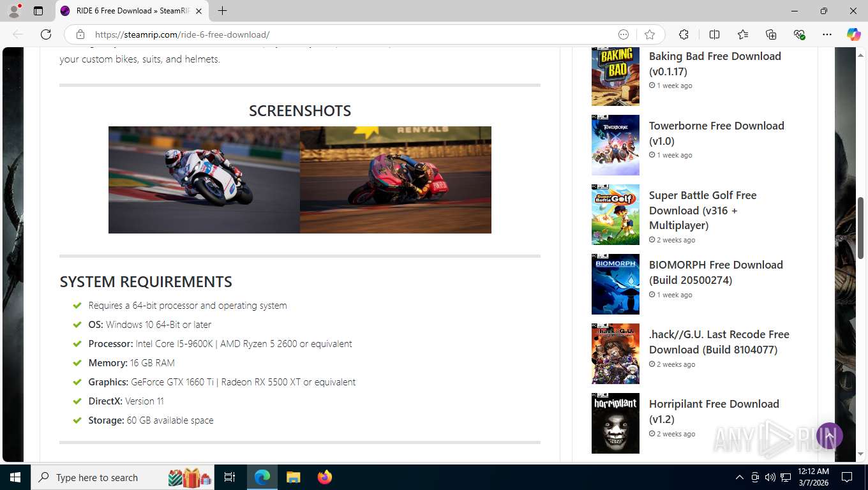Open File Explorer from taskbar
The width and height of the screenshot is (868, 490).
[x=293, y=477]
